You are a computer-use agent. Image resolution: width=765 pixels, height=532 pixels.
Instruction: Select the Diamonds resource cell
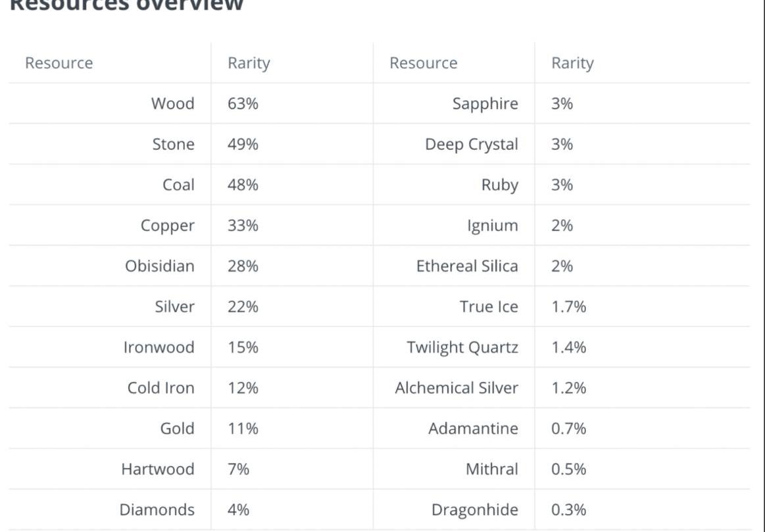[157, 510]
